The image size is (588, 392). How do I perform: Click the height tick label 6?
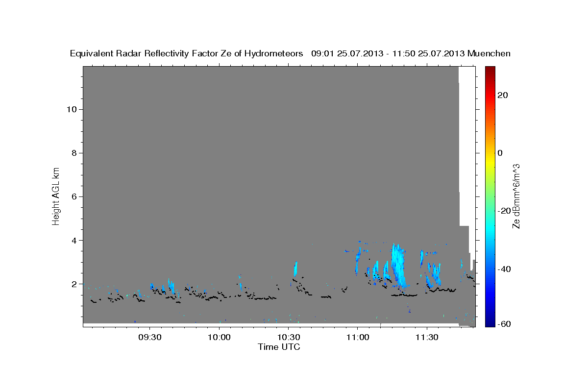point(74,196)
